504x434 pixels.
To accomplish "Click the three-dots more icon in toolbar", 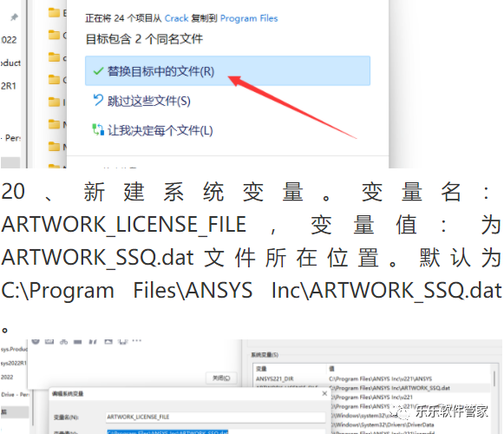I will pyautogui.click(x=136, y=341).
